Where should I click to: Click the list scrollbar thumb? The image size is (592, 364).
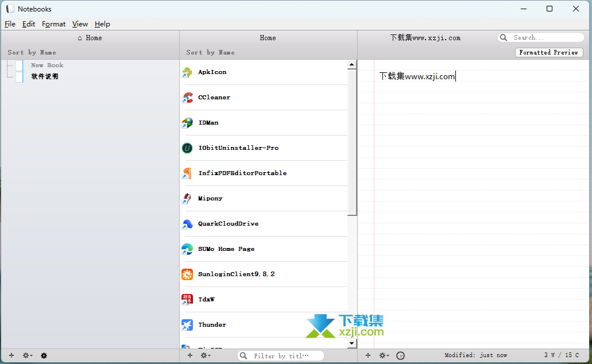(351, 142)
